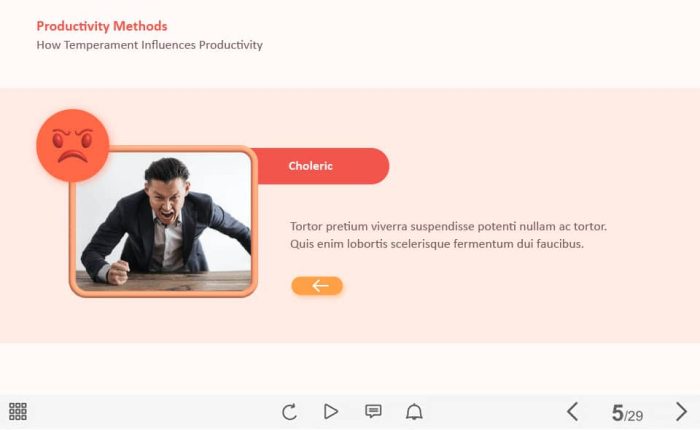This screenshot has width=700, height=430.
Task: Click the Productivity Methods heading
Action: tap(102, 26)
